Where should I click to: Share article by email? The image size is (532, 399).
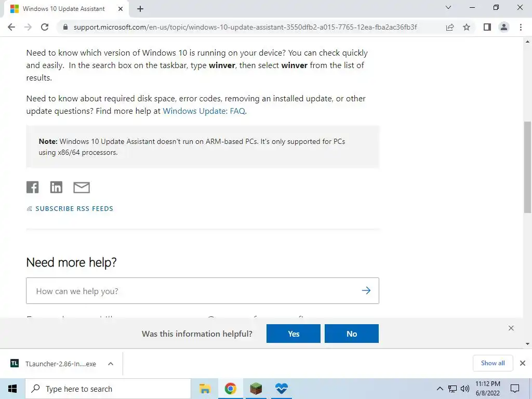(x=82, y=187)
